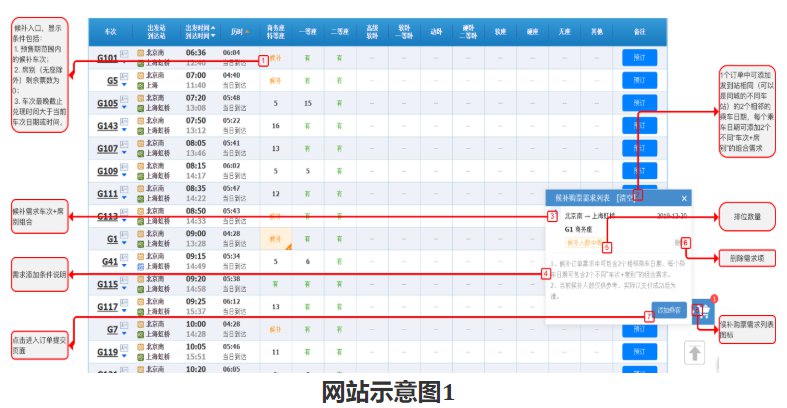Click the info card icon beside G115

124,280
